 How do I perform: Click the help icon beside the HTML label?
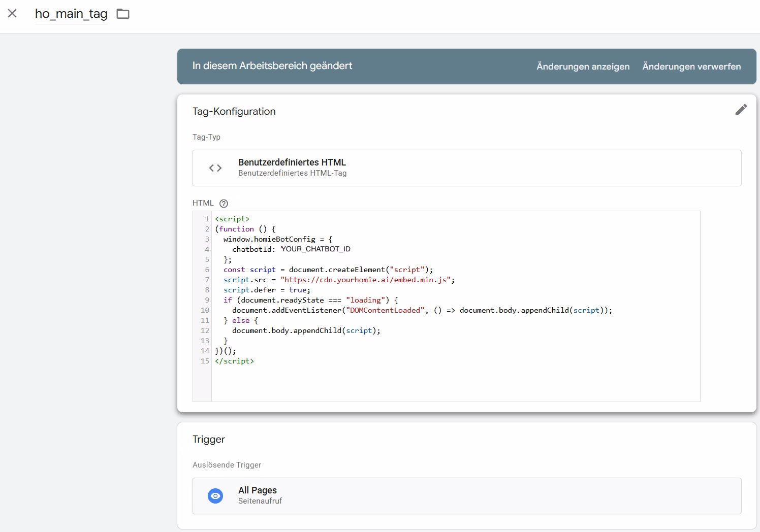224,203
